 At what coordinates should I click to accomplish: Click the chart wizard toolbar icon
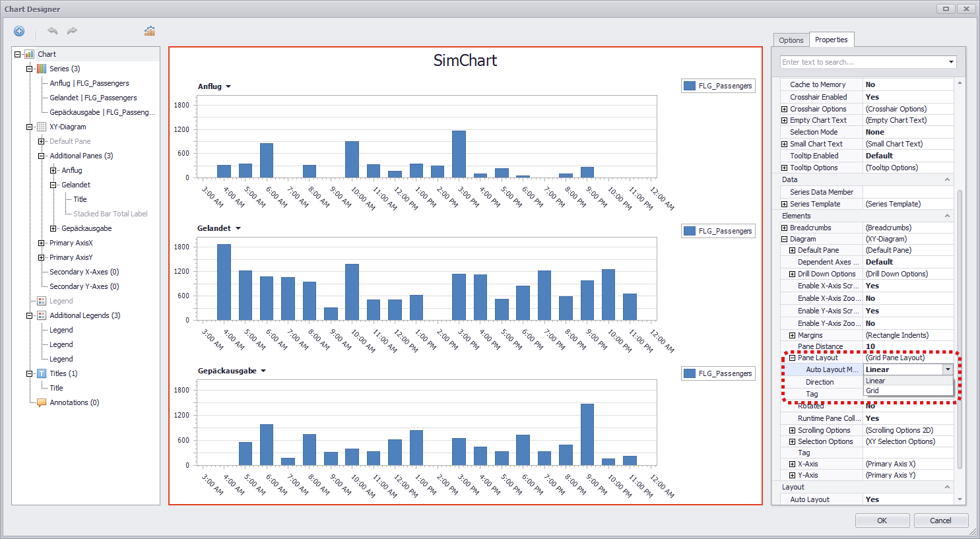149,31
